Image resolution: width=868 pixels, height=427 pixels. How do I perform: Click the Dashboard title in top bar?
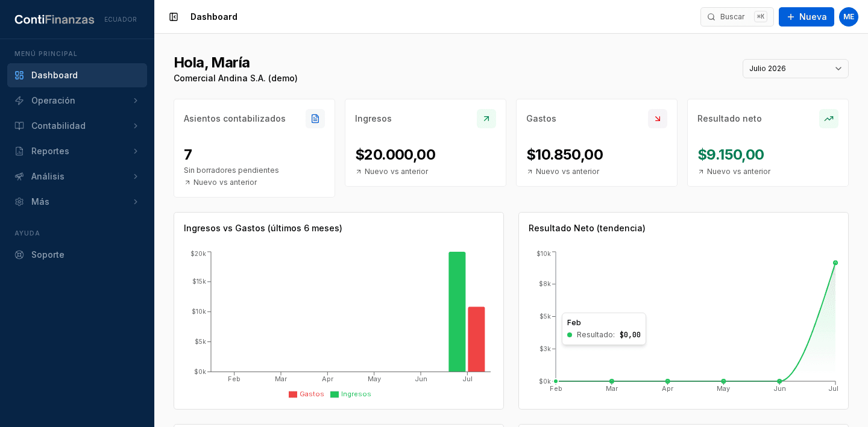tap(214, 17)
